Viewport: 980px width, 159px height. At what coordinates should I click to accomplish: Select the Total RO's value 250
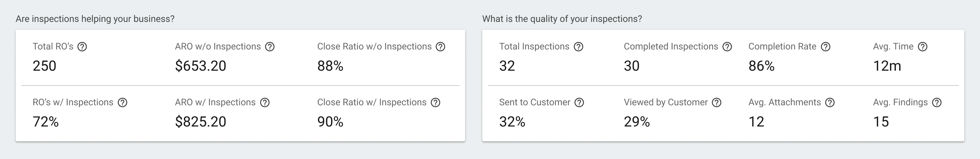click(45, 66)
